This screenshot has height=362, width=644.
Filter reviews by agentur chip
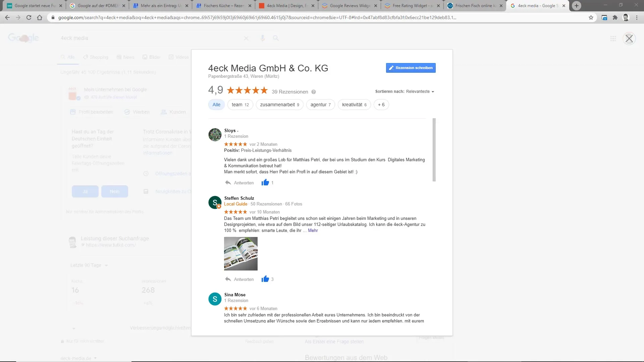[320, 105]
